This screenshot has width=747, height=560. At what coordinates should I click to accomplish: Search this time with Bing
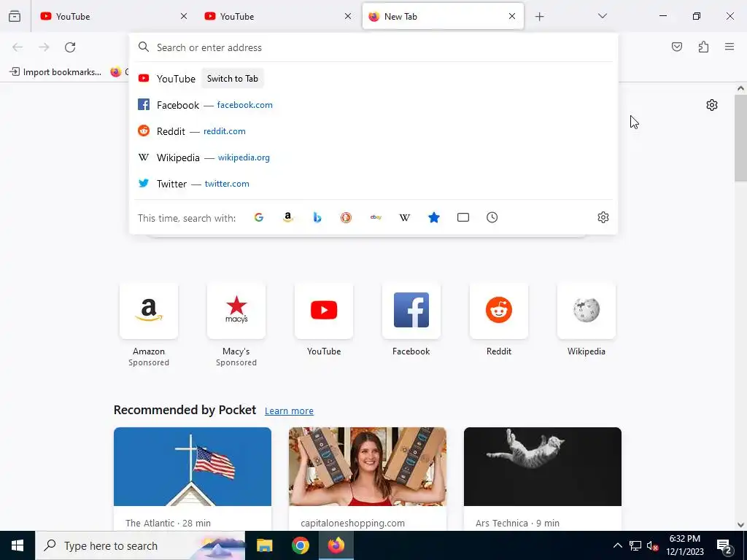tap(317, 217)
